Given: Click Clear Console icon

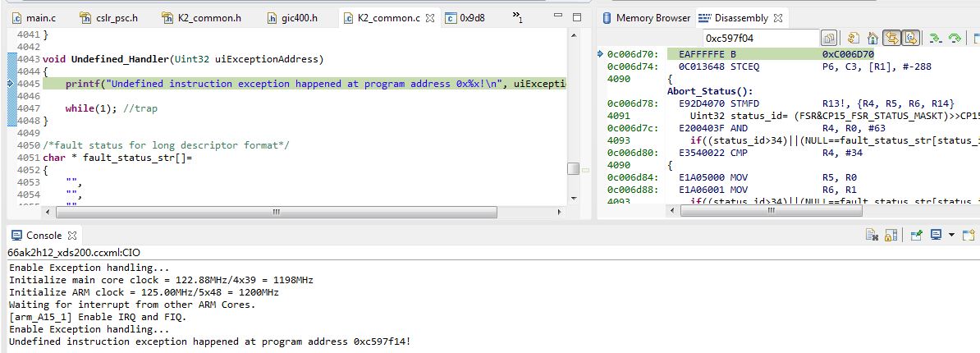Looking at the screenshot, I should (x=872, y=235).
